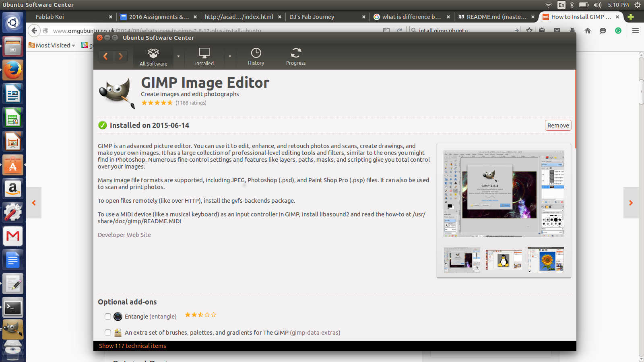Open the Developer Web Site link
This screenshot has height=362, width=644.
(124, 235)
